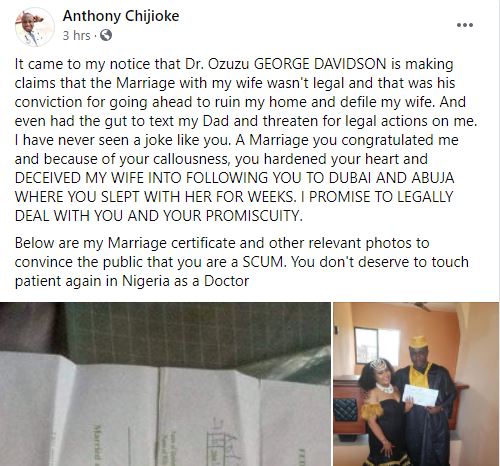This screenshot has width=500, height=466.
Task: Click the post paragraph mentioning Dr. Ozuzu
Action: (246, 140)
